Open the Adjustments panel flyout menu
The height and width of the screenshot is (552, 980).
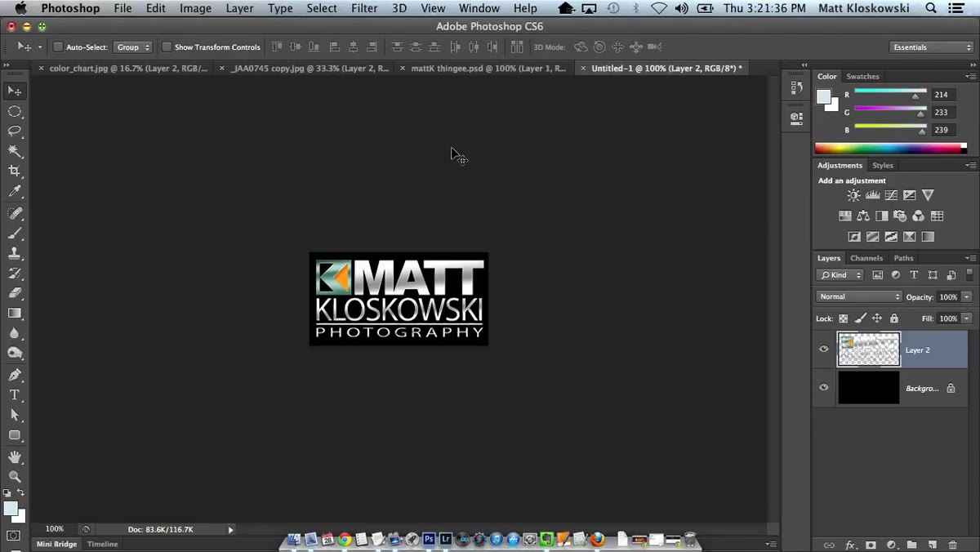click(x=971, y=165)
